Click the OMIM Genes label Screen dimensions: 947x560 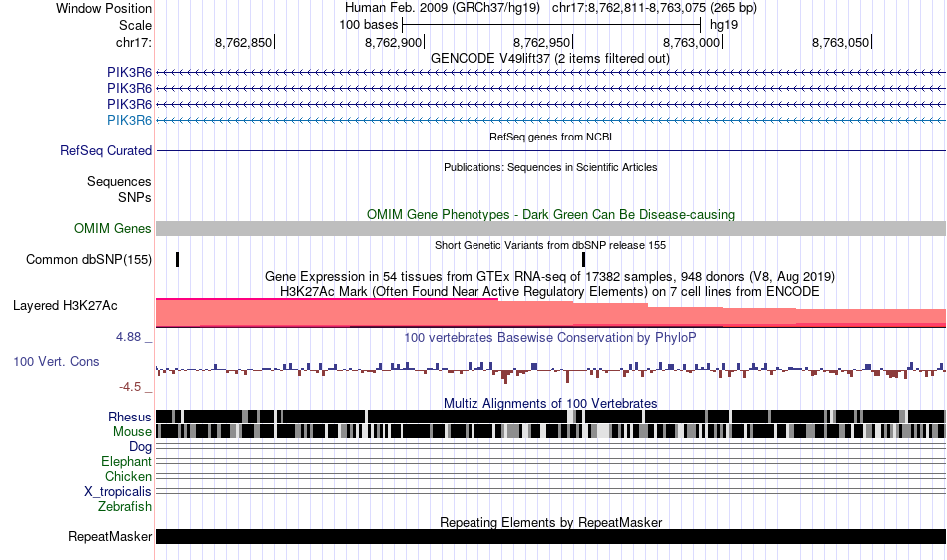pos(112,229)
